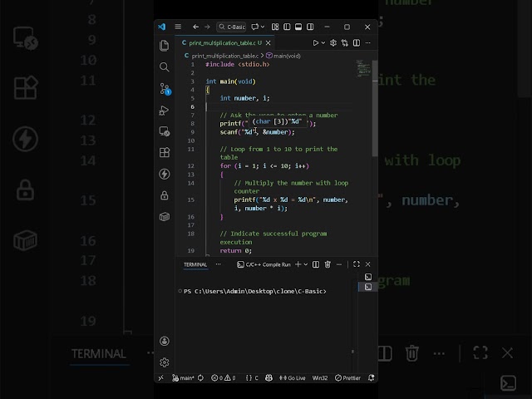
Task: Open Customize Layout icon in title bar
Action: [275, 27]
